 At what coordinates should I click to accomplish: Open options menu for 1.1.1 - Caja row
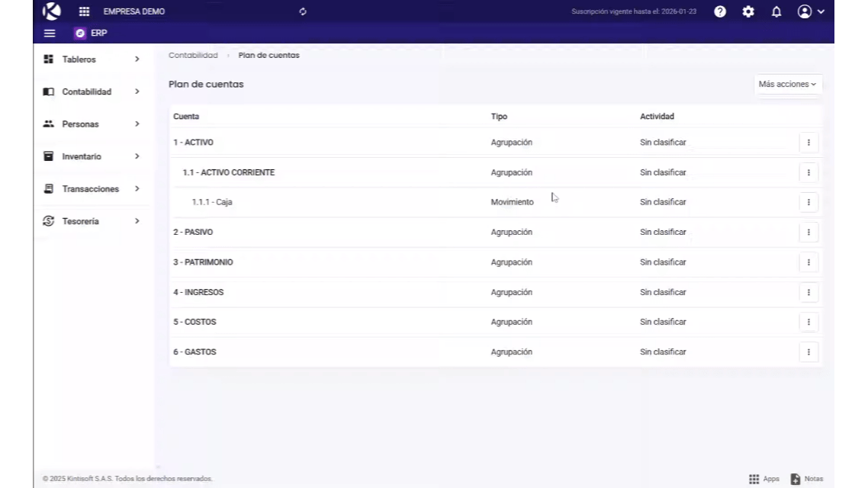pos(809,202)
